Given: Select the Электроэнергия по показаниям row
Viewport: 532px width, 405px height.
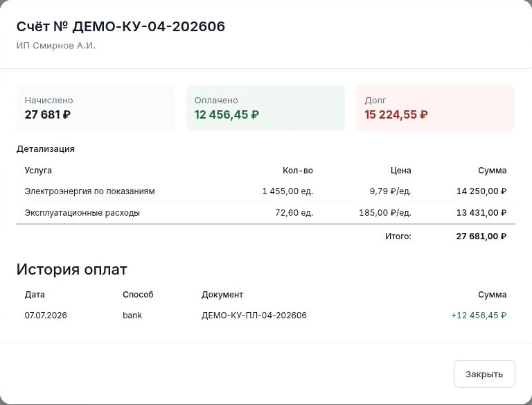Looking at the screenshot, I should 266,191.
